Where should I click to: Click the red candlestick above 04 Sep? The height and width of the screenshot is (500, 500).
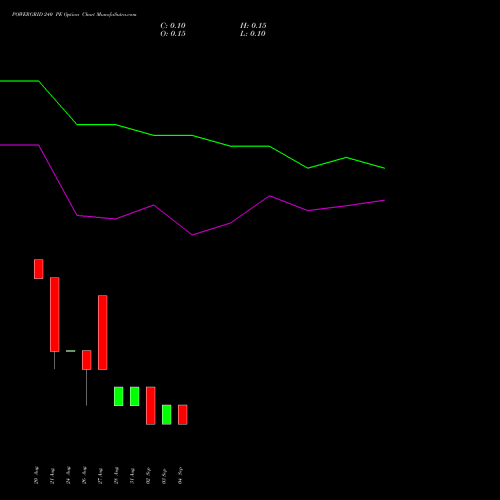(183, 415)
